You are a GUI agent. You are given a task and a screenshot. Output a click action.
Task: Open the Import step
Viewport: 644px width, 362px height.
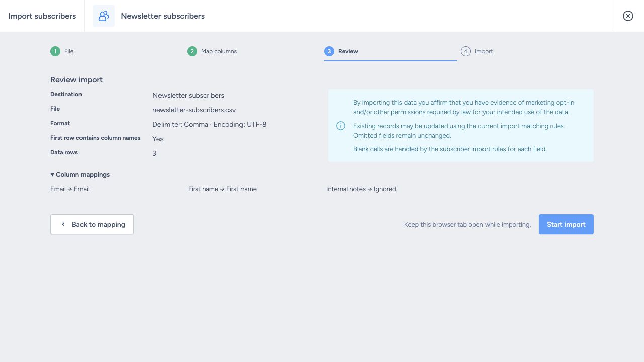pos(477,51)
